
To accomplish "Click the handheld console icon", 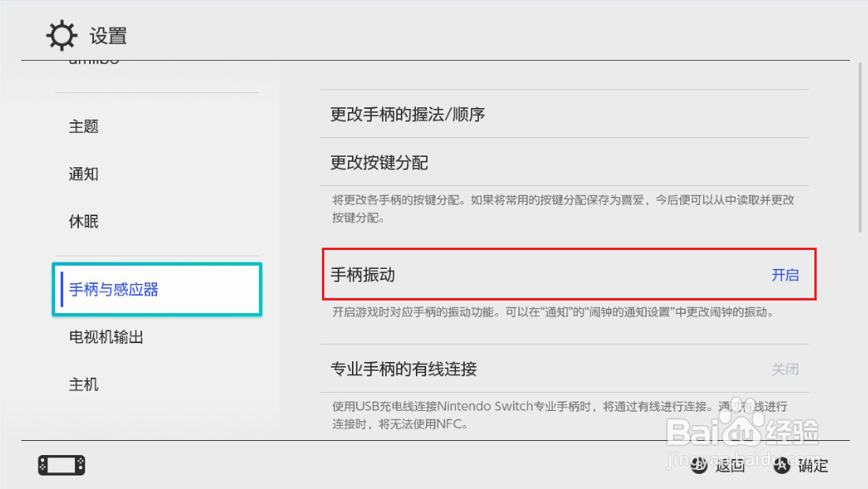I will pos(61,465).
